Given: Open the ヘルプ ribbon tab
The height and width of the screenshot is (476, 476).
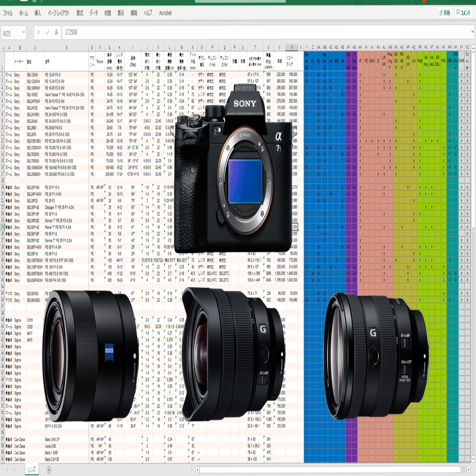Looking at the screenshot, I should click(x=147, y=13).
